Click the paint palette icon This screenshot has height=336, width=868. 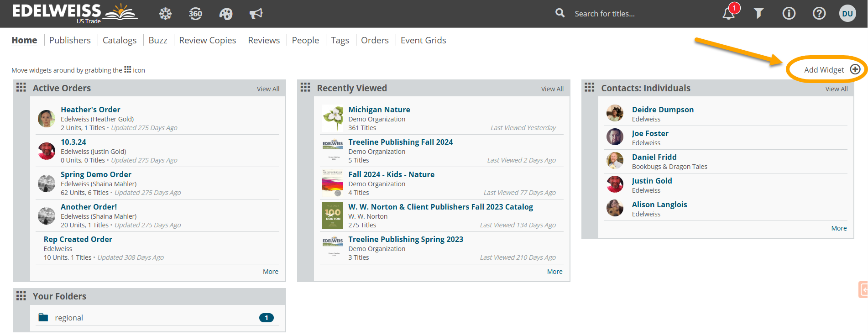(225, 14)
